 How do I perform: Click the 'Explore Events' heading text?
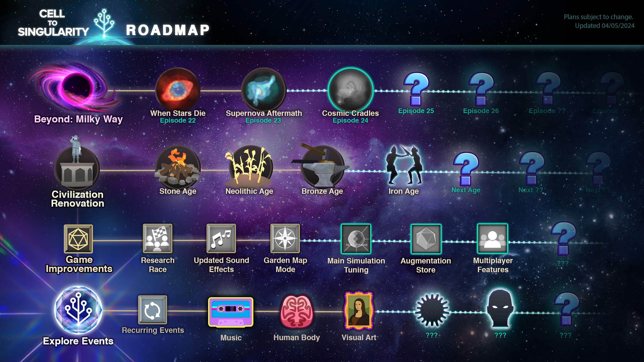pos(78,341)
